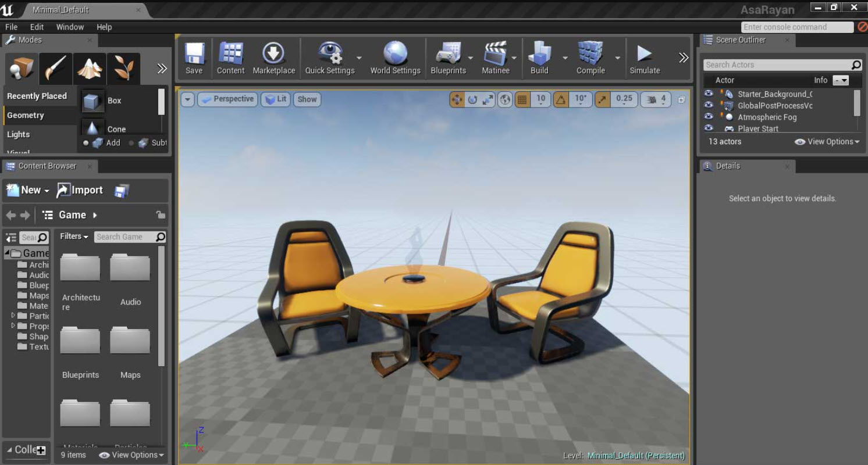Screen dimensions: 868x465
Task: Click the Blueprints toolbar icon
Action: [448, 58]
